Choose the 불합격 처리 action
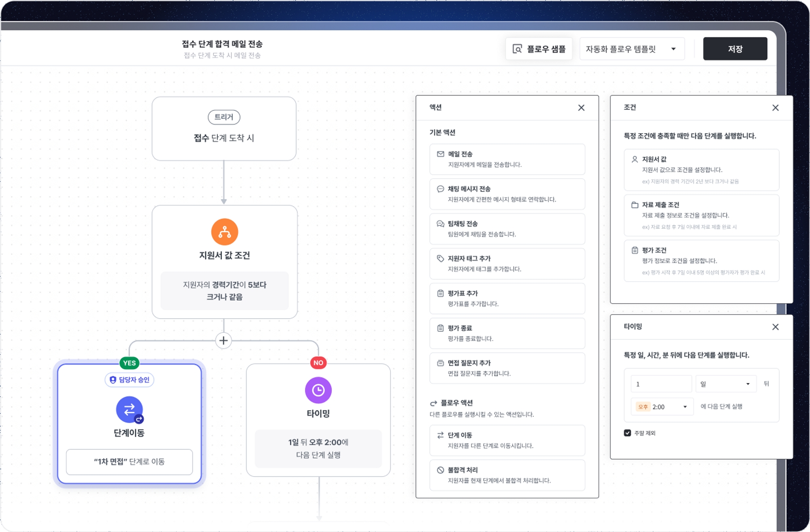 click(x=507, y=475)
